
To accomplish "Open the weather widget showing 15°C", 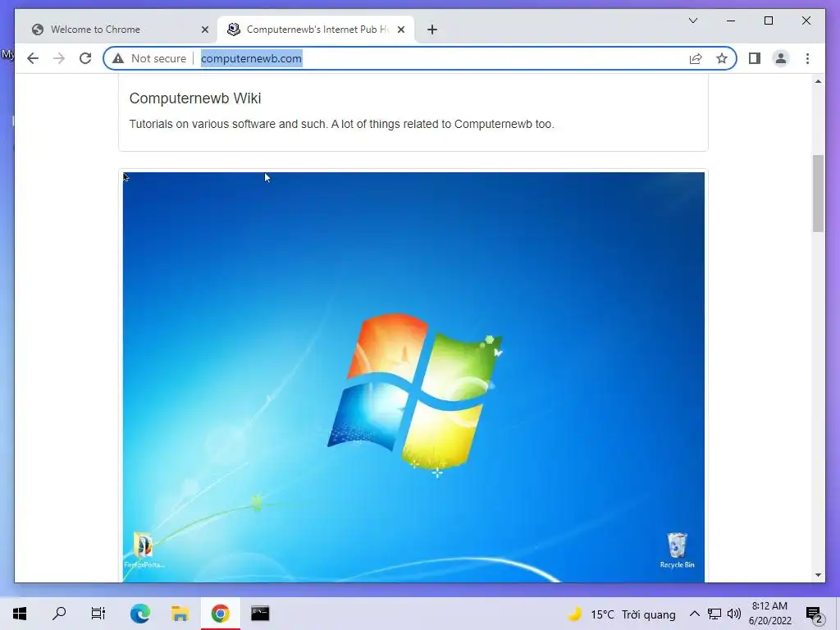I will coord(622,614).
